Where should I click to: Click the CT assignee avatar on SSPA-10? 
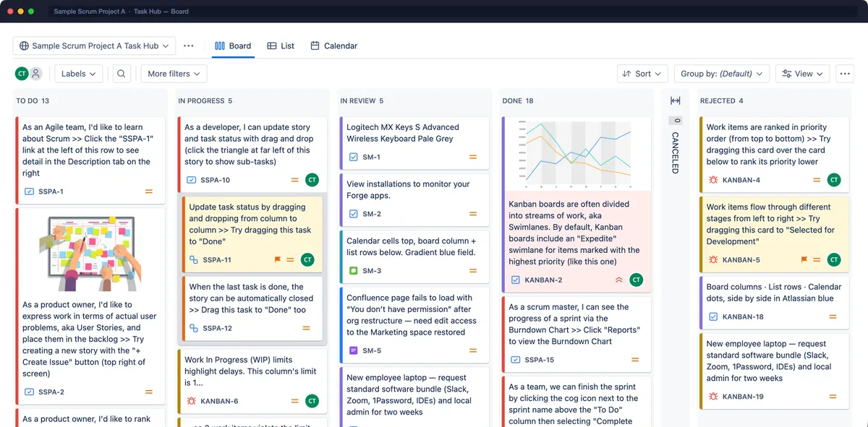click(x=312, y=180)
